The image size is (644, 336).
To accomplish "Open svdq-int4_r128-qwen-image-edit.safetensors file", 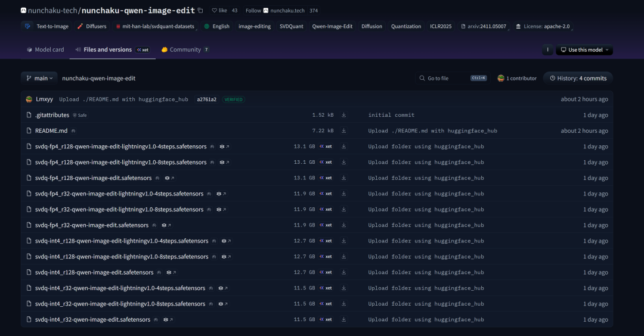I will pyautogui.click(x=94, y=272).
